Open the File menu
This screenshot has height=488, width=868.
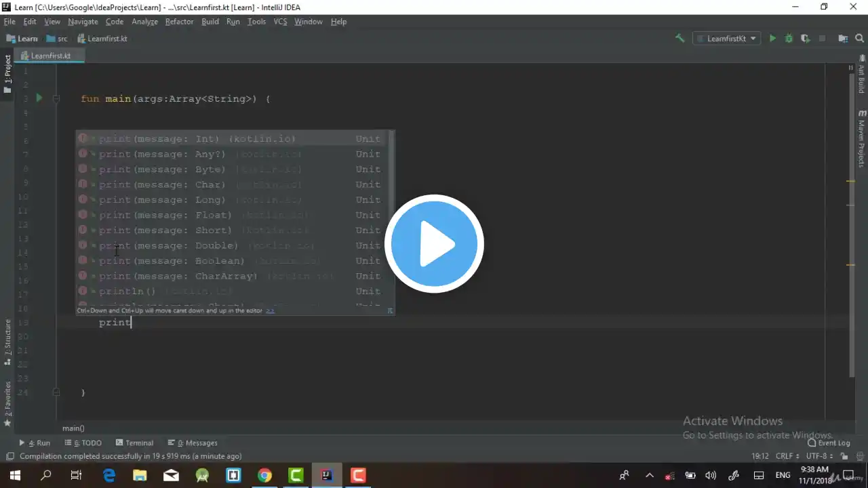coord(9,22)
